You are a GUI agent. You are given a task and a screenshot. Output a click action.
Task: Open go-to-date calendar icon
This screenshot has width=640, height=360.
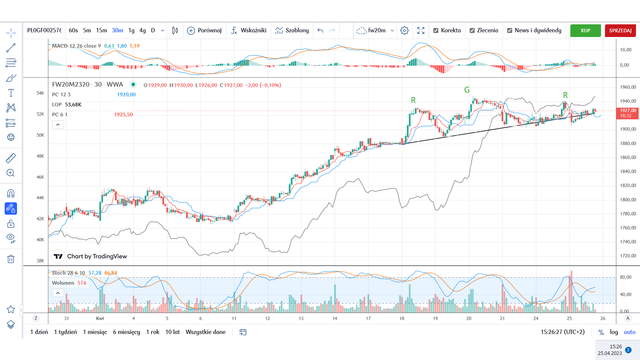(x=243, y=332)
